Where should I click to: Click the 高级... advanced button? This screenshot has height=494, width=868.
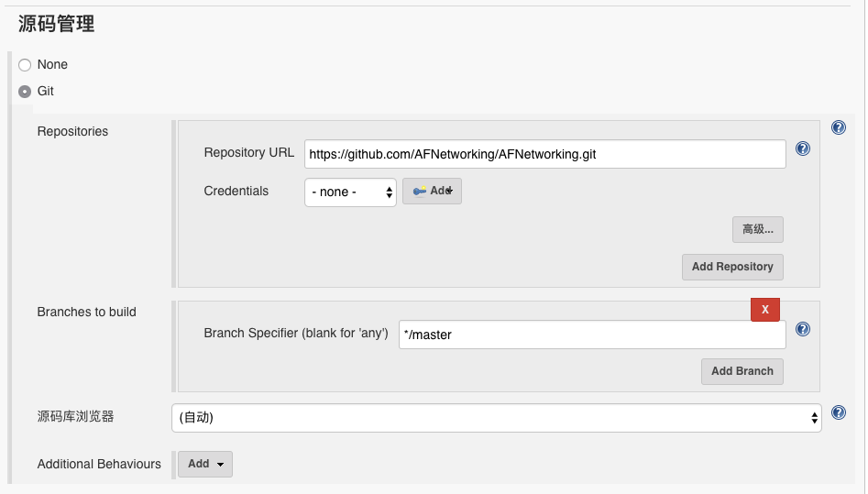point(758,229)
